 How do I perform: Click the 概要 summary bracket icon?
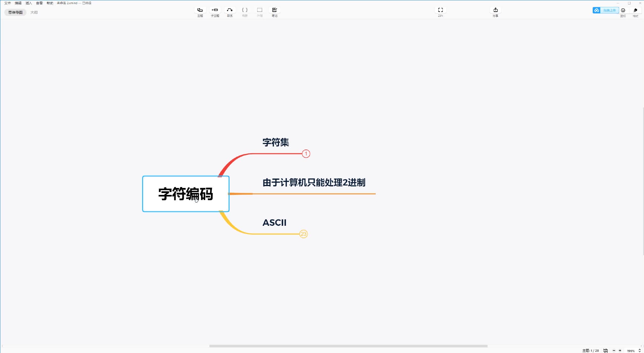click(245, 10)
